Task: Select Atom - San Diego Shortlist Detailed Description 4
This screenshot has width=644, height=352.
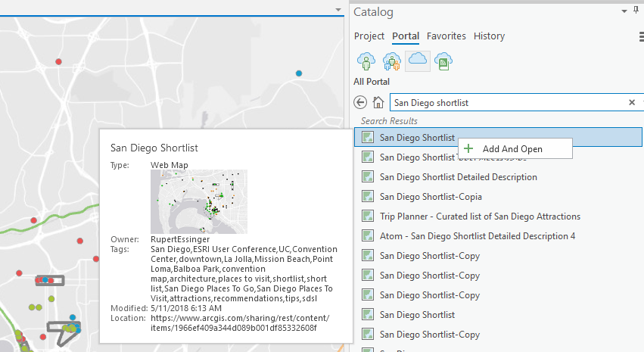Action: pos(478,236)
